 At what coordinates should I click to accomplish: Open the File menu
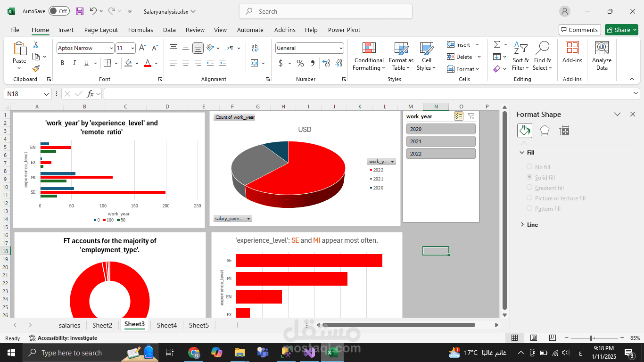(15, 30)
